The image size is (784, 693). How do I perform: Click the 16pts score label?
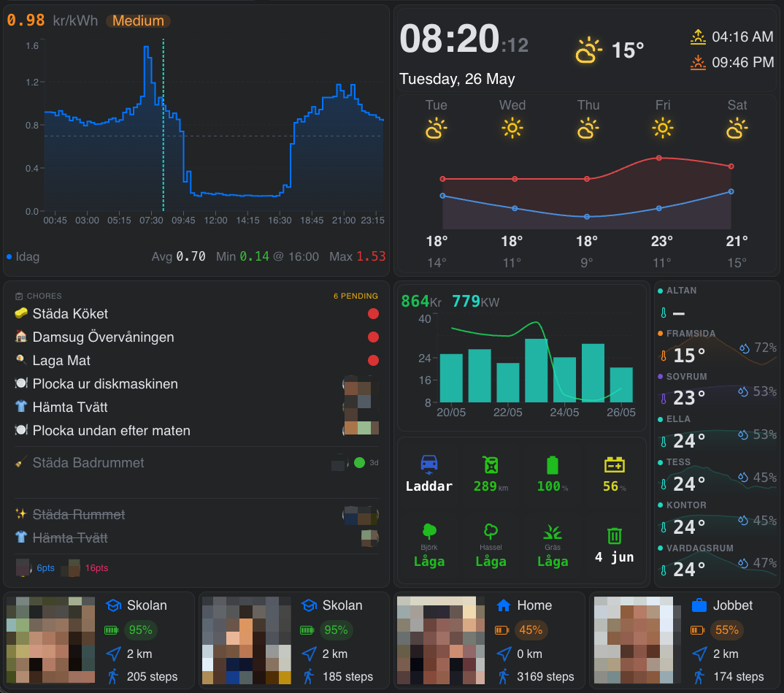click(x=96, y=568)
